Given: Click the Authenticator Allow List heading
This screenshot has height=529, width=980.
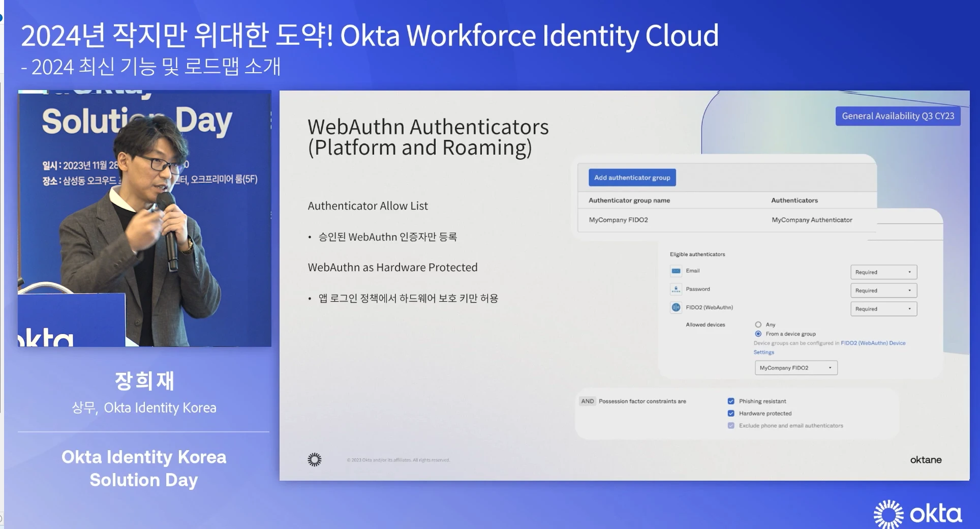Looking at the screenshot, I should (367, 206).
